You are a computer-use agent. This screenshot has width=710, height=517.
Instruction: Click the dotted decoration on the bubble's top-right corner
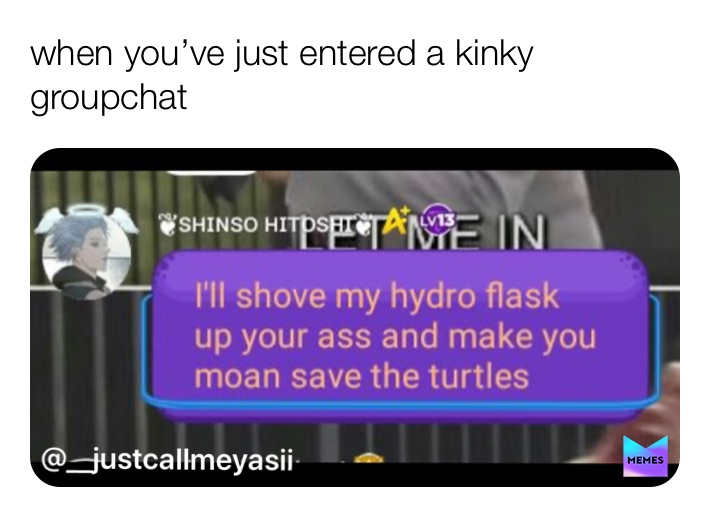point(634,266)
